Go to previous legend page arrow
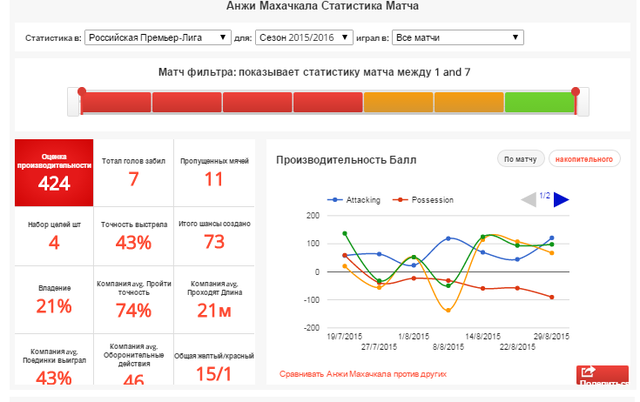 pyautogui.click(x=529, y=200)
